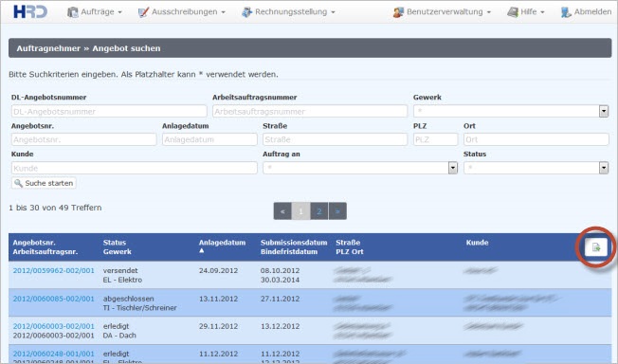Click 'DA - Dach' cell
This screenshot has height=364, width=618.
pyautogui.click(x=119, y=336)
